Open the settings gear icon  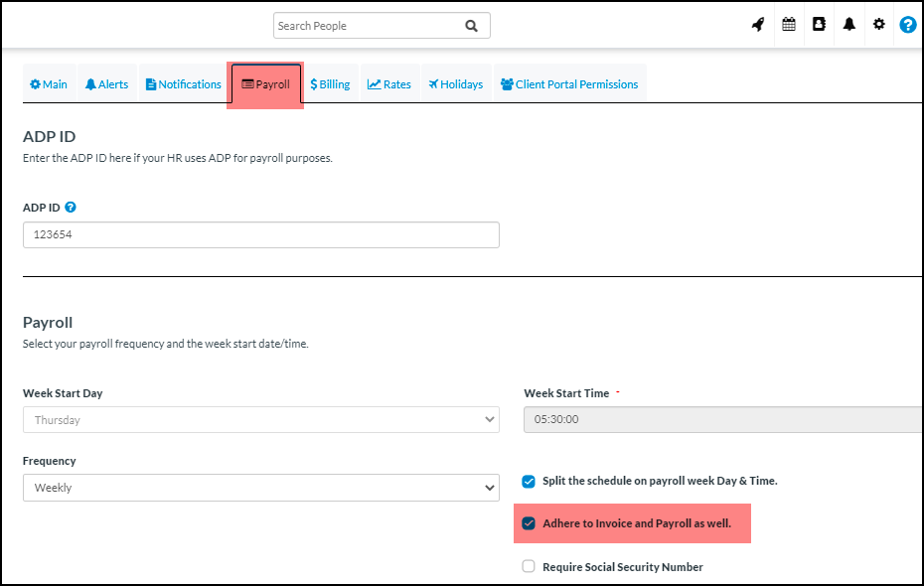878,25
